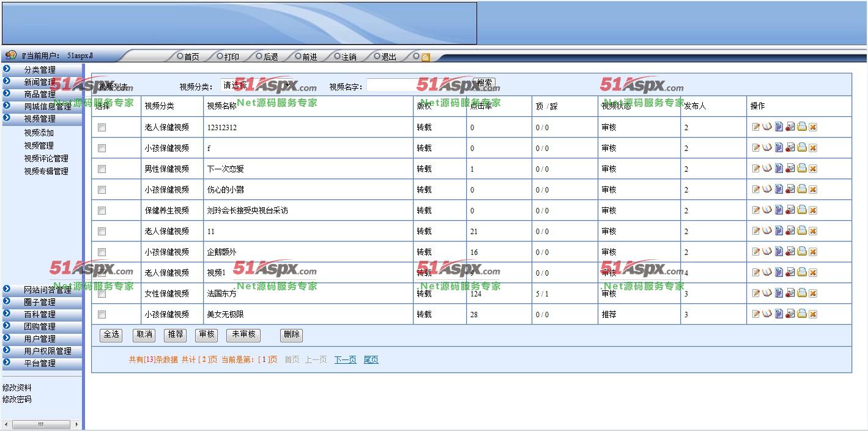Click the delete X icon for 下一次恋爱
This screenshot has width=868, height=431.
pyautogui.click(x=813, y=169)
